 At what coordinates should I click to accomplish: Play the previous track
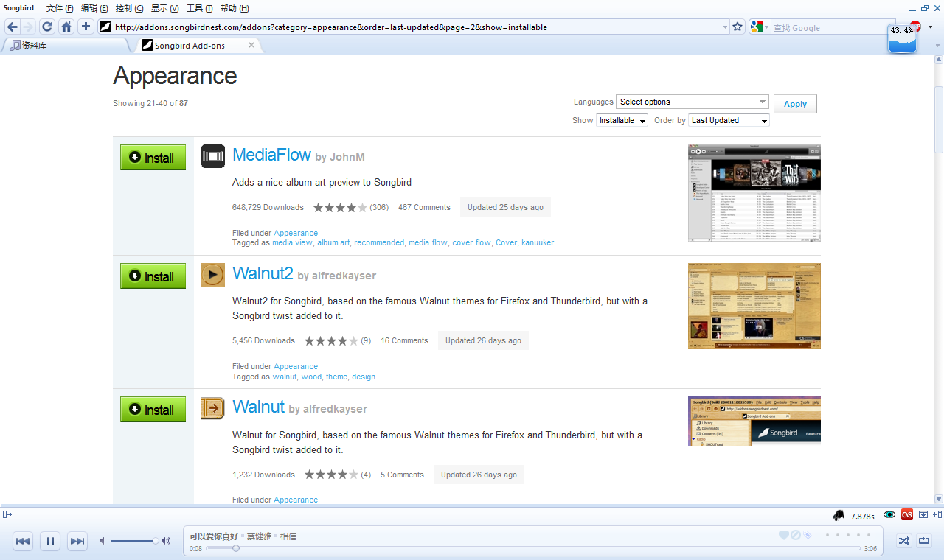23,541
